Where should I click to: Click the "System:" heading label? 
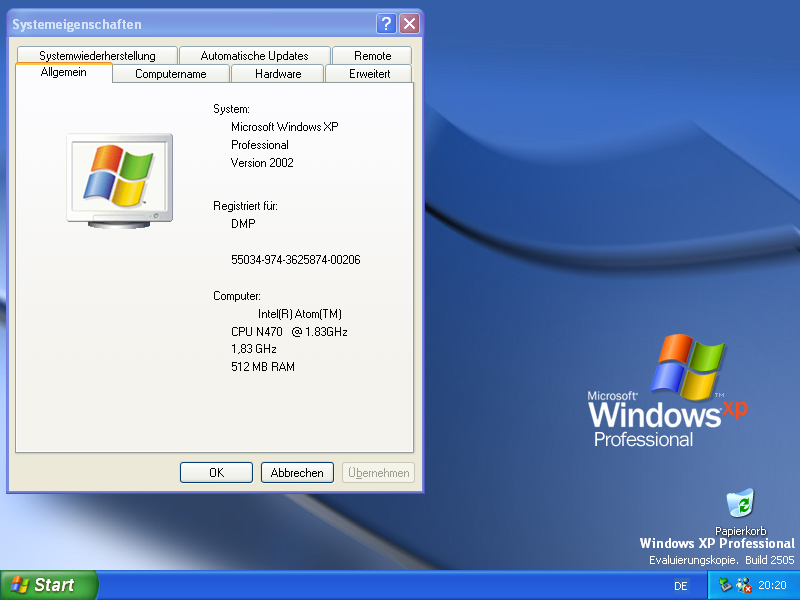click(x=231, y=109)
